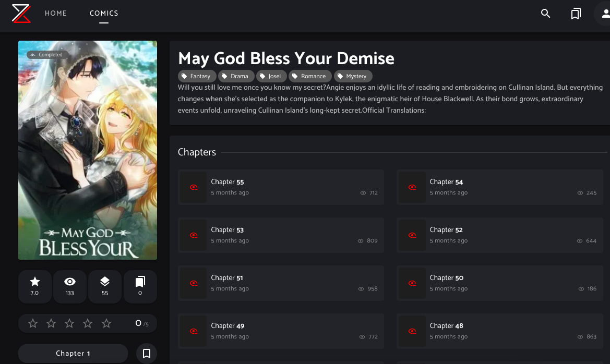Toggle Chapter 55 red eye icon
The width and height of the screenshot is (610, 364).
194,187
